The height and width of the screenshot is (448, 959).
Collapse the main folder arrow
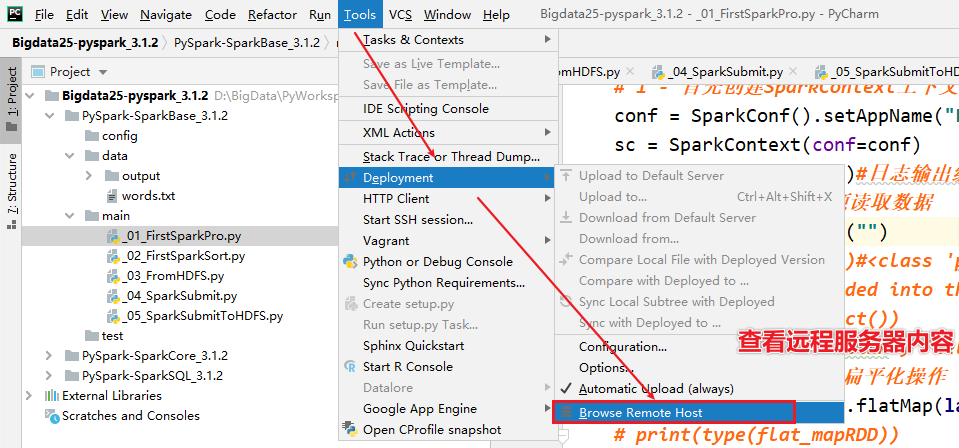[x=72, y=215]
